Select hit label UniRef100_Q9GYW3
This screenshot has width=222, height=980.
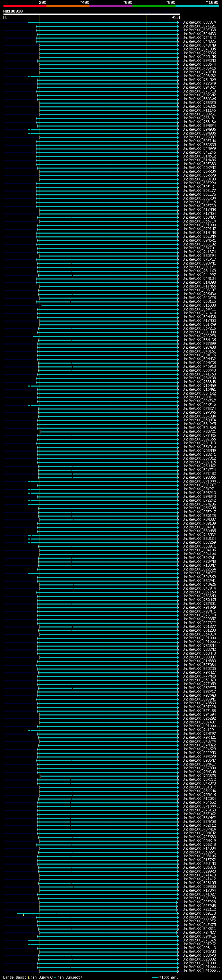click(x=199, y=951)
